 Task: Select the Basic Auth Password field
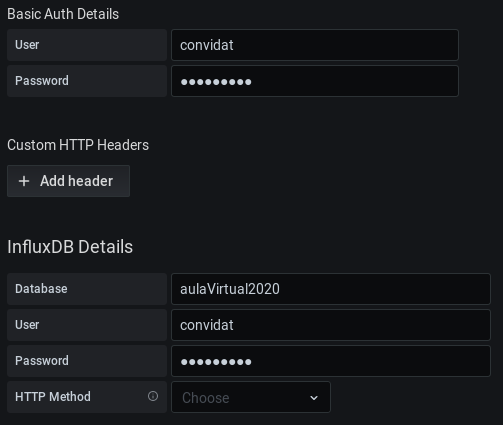coord(315,81)
